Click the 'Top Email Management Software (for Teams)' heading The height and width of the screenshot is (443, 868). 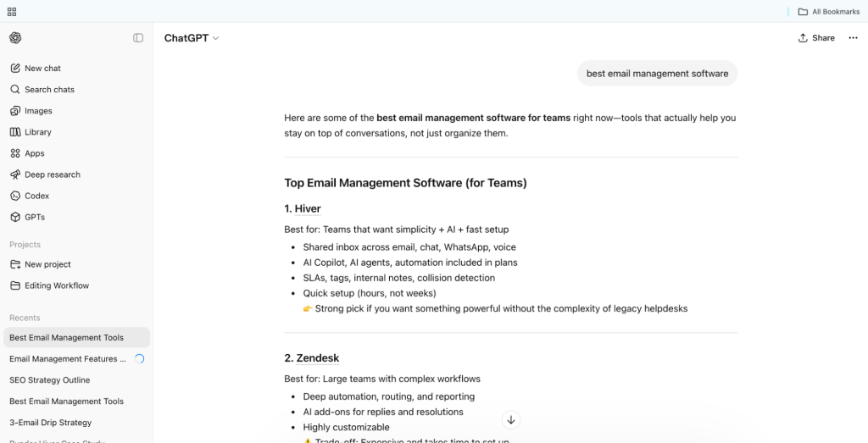405,183
